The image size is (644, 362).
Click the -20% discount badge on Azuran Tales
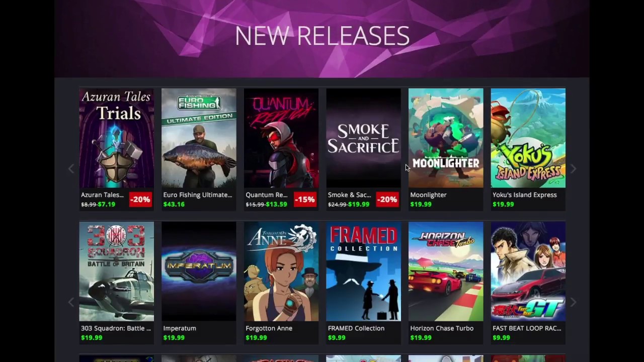tap(140, 200)
